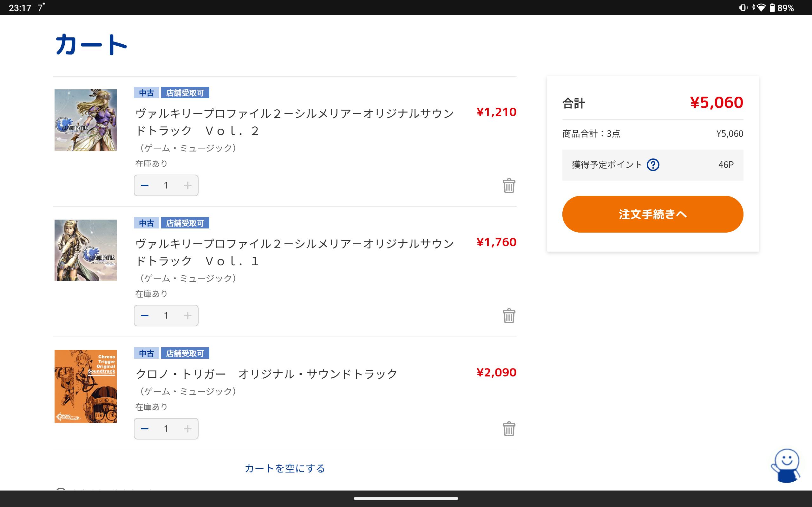
Task: Open Valkyrie Profile 2 Vol. 2 product title
Action: point(294,122)
